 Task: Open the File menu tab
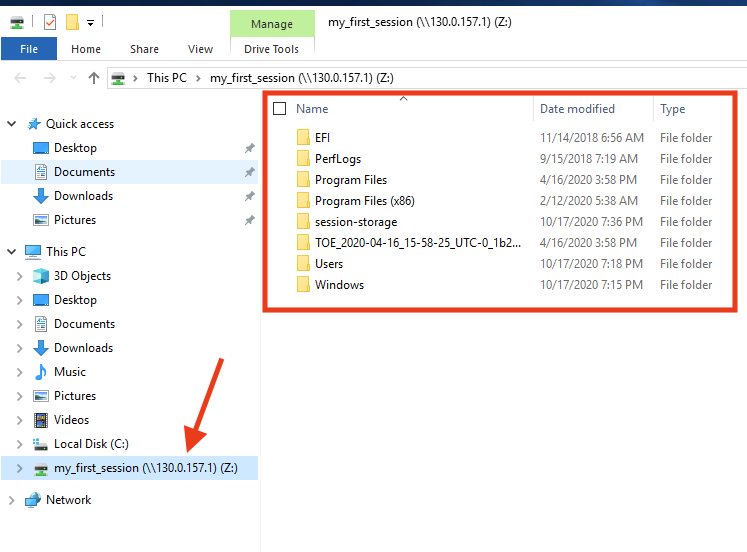coord(29,49)
